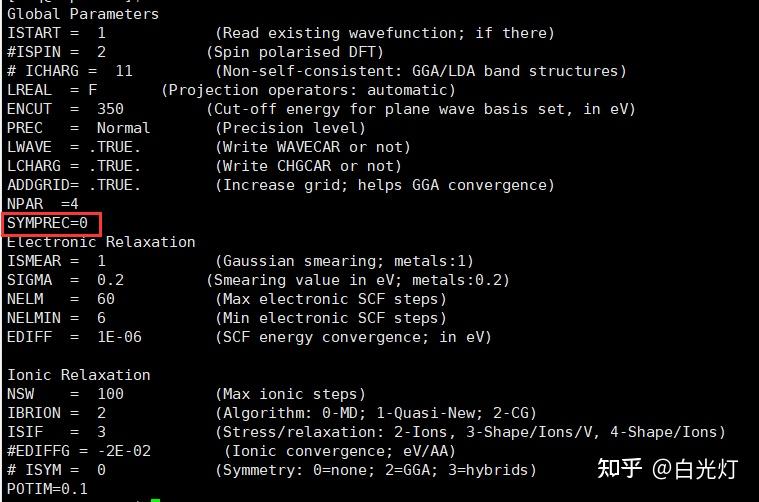Click the PREC value Normal

point(123,128)
